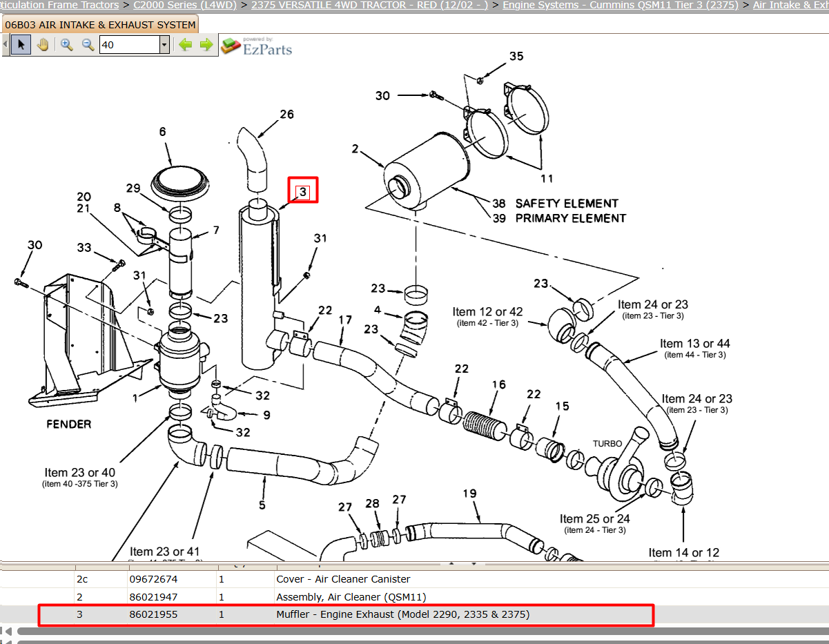Click the parts list horizontal scrollbar
The width and height of the screenshot is (829, 644).
(x=422, y=631)
